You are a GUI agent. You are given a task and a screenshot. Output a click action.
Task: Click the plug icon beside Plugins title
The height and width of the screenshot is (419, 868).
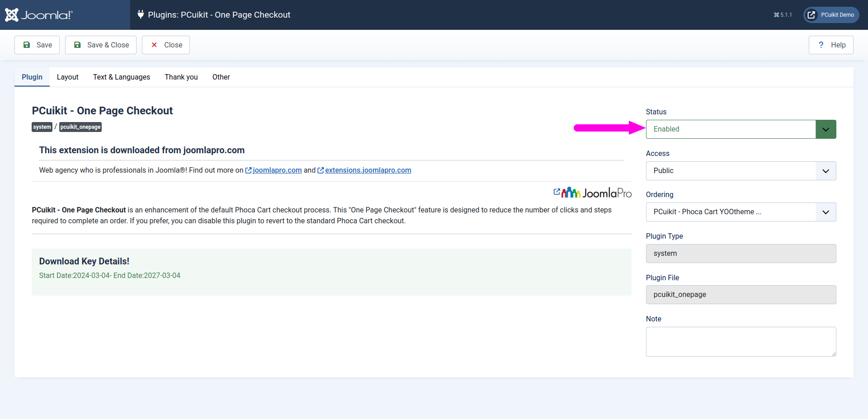coord(141,14)
